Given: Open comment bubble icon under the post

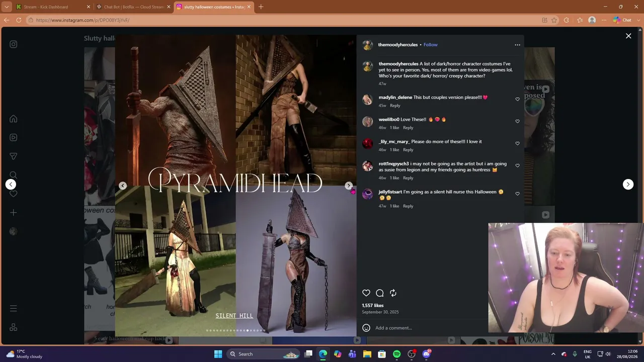Looking at the screenshot, I should (x=380, y=293).
